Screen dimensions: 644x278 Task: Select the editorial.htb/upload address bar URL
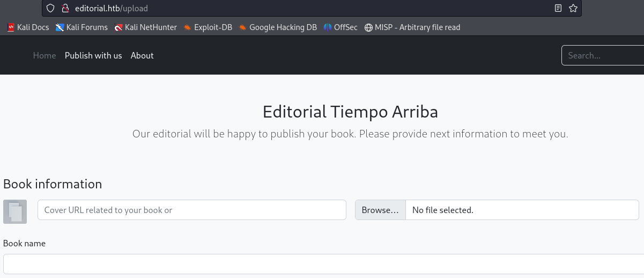(112, 8)
